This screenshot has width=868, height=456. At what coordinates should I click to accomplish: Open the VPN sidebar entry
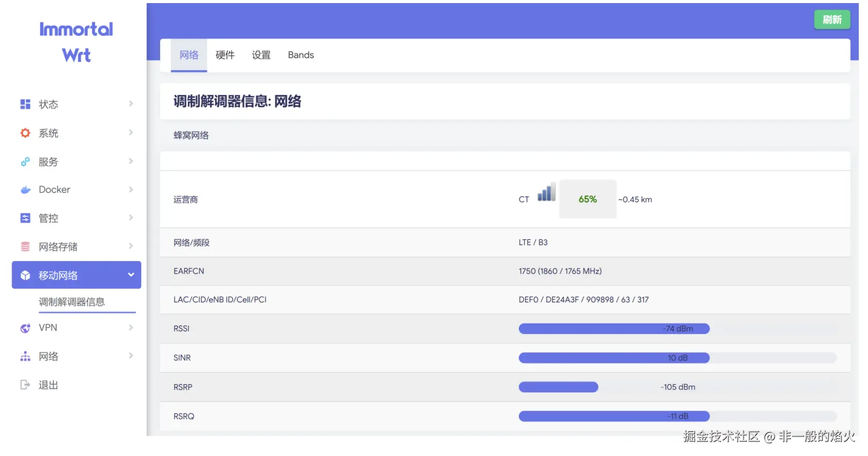point(76,328)
